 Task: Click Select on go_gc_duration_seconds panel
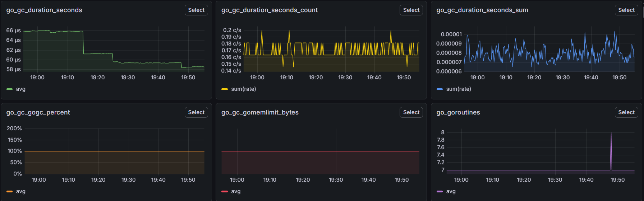tap(196, 10)
